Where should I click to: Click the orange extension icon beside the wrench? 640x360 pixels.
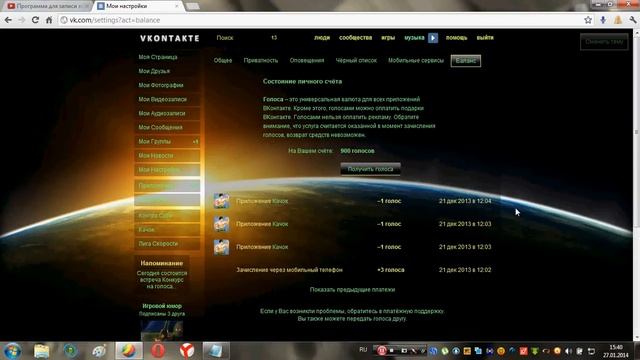click(x=618, y=20)
